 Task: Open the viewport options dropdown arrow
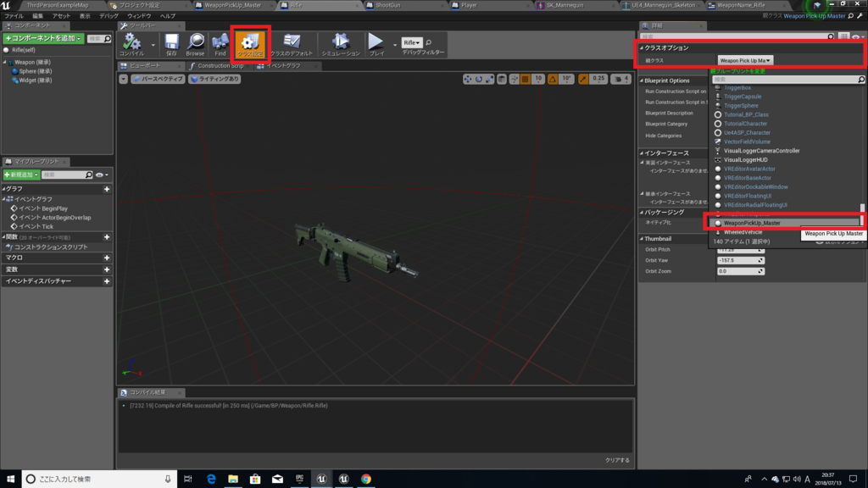(124, 79)
